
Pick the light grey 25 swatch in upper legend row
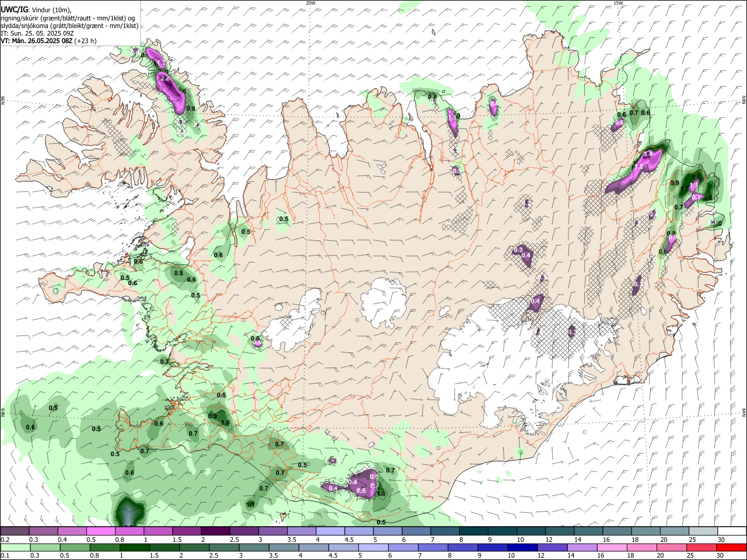pyautogui.click(x=703, y=531)
